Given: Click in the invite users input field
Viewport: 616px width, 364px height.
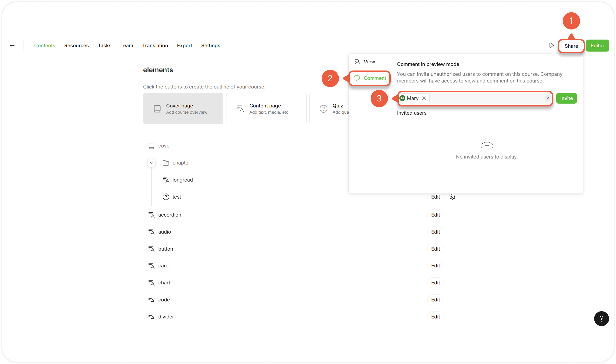Looking at the screenshot, I should click(x=486, y=98).
